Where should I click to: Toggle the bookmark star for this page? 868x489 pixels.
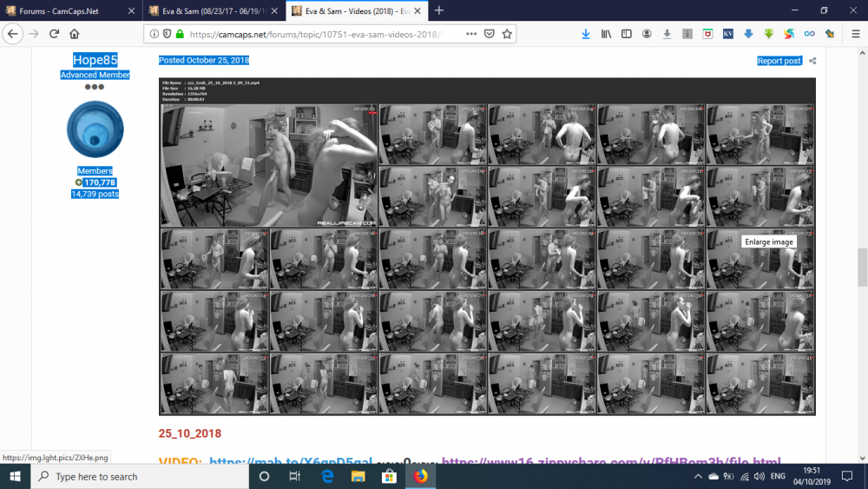508,34
